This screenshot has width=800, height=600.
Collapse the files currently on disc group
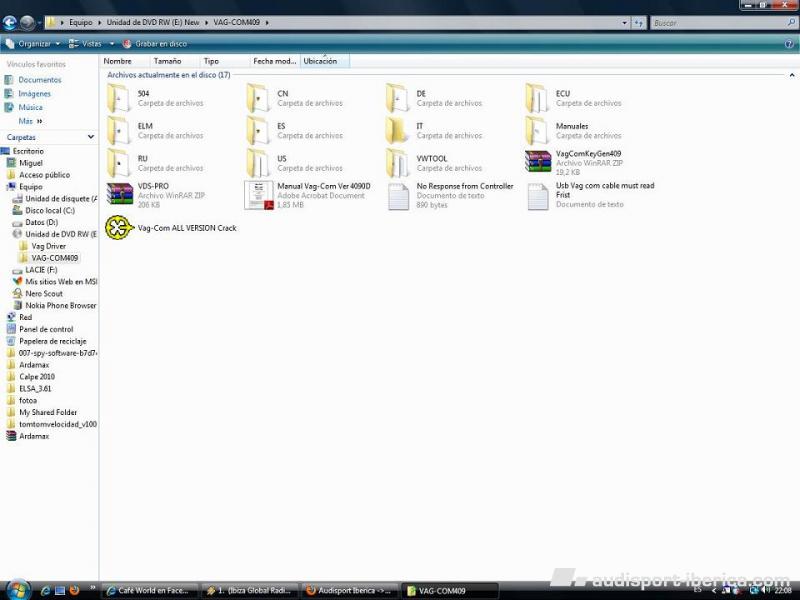click(792, 75)
